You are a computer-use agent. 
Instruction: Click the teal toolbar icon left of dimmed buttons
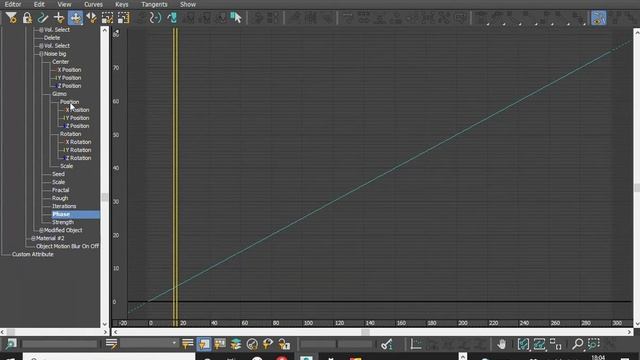pos(172,18)
